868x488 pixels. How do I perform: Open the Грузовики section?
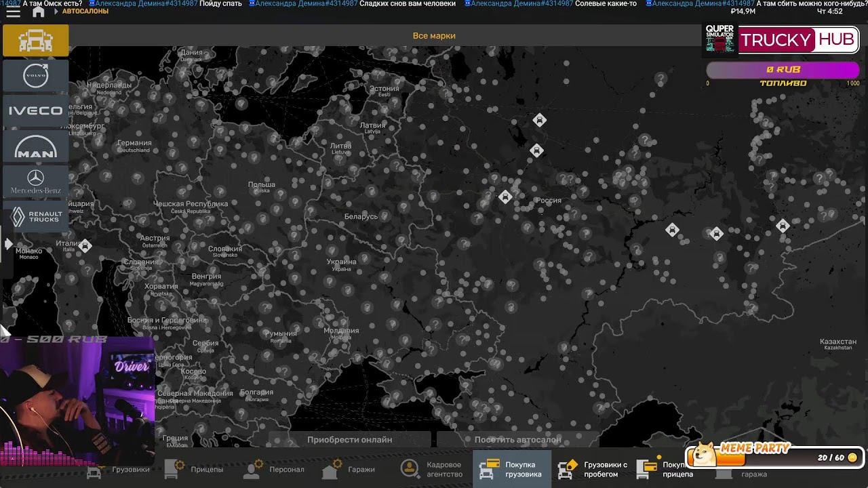(119, 469)
